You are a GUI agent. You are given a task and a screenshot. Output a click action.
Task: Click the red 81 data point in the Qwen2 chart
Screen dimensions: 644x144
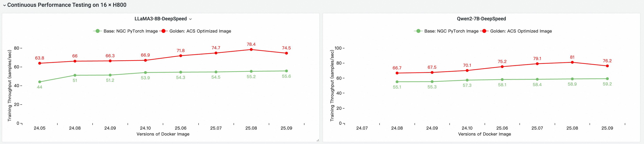pyautogui.click(x=572, y=62)
